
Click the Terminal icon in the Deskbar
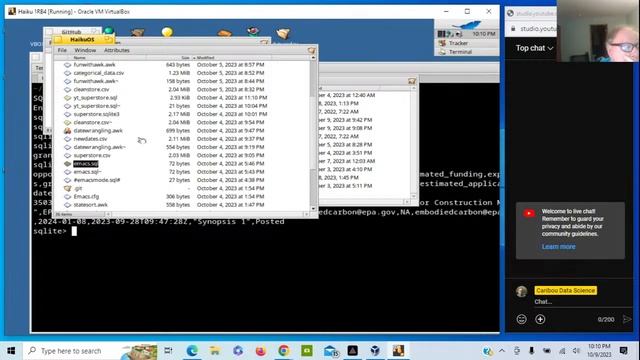tap(442, 52)
